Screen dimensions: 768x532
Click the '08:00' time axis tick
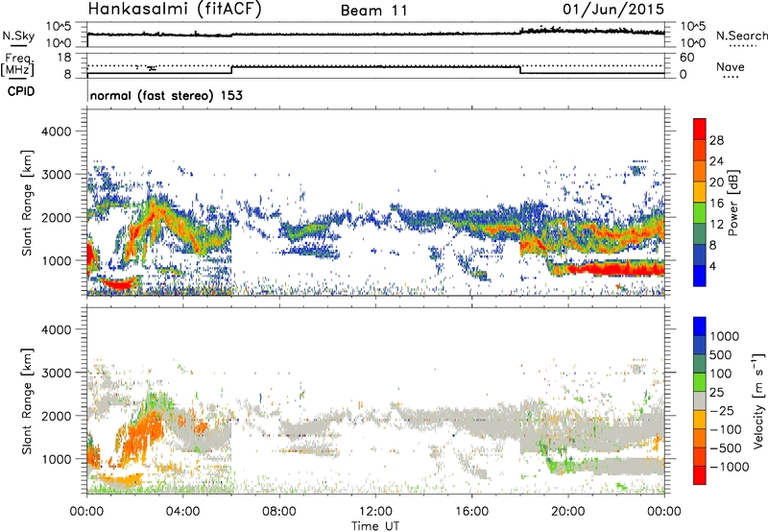pos(279,512)
